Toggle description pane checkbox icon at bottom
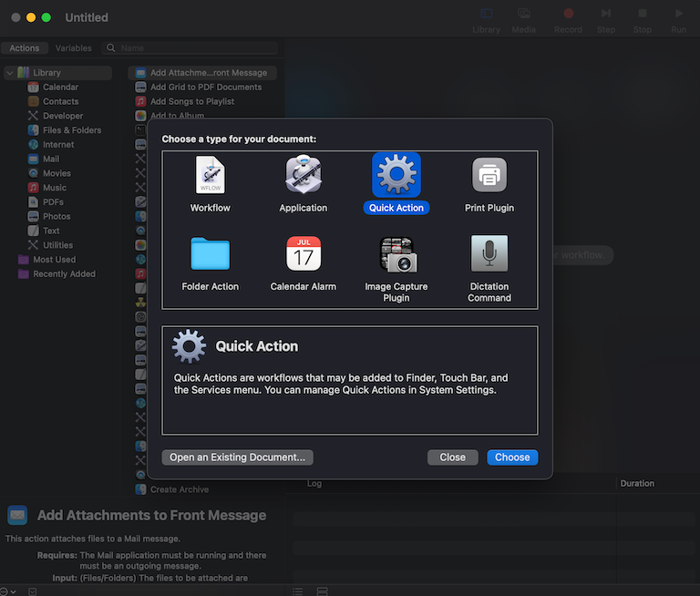Screen dimensions: 700x596 point(33,591)
